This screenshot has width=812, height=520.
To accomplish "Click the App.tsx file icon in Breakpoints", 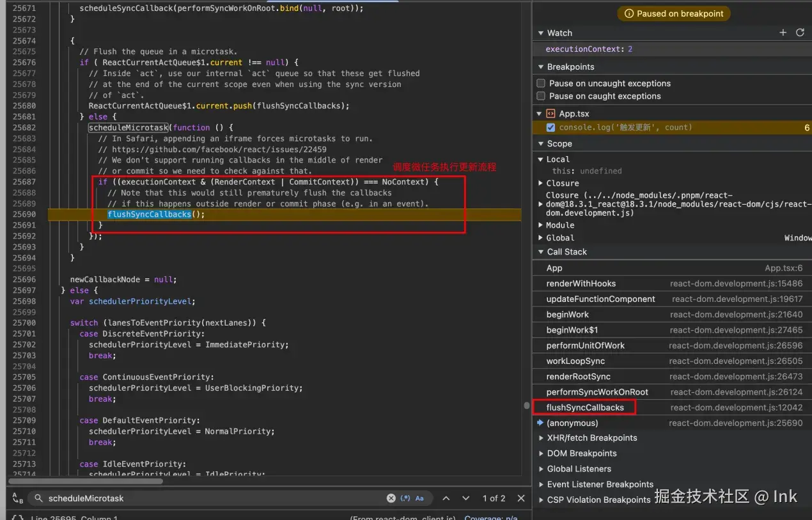I will 550,113.
